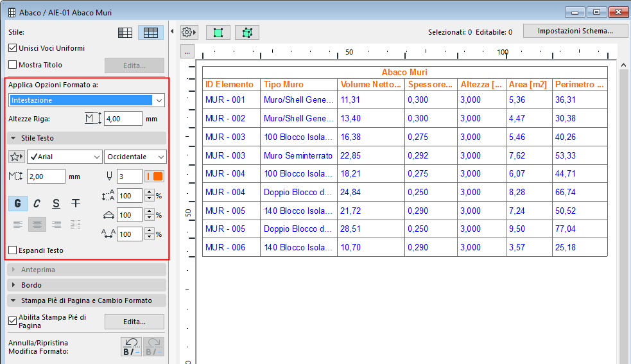Open the Arial font dropdown
Viewport: 631px width, 364px height.
click(64, 157)
